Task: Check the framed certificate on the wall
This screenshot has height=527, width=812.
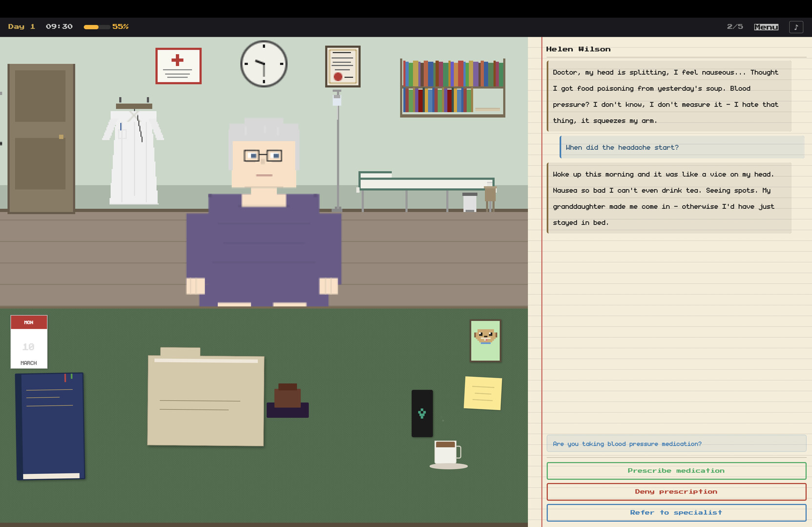Action: [x=342, y=66]
